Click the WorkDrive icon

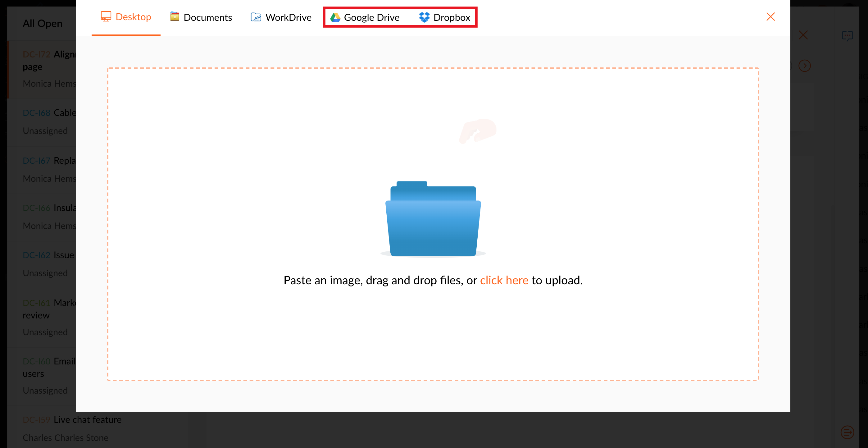256,17
